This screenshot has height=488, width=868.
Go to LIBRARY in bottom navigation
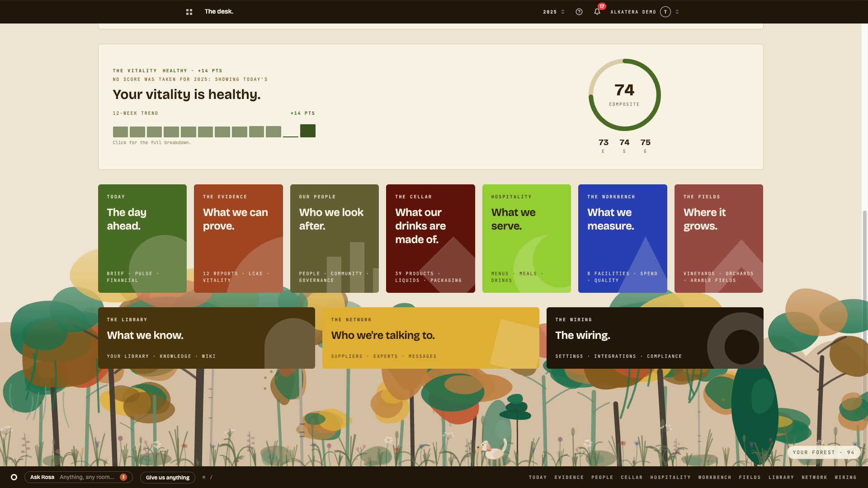pyautogui.click(x=781, y=478)
